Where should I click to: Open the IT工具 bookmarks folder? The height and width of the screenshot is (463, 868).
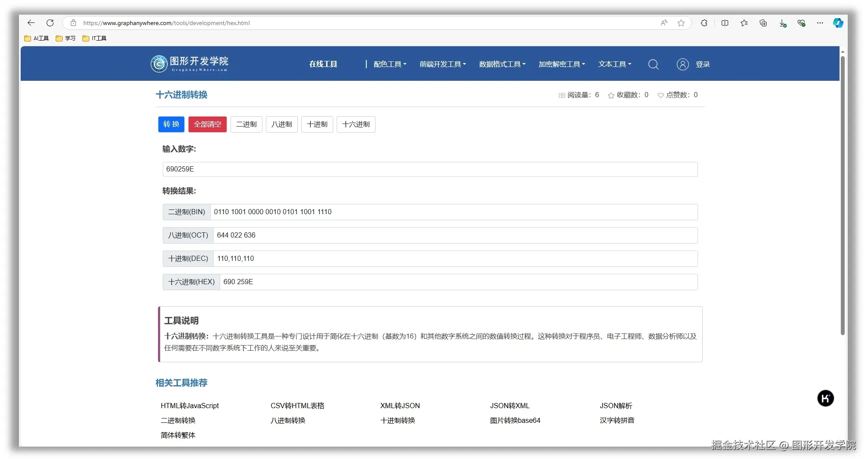pyautogui.click(x=95, y=38)
